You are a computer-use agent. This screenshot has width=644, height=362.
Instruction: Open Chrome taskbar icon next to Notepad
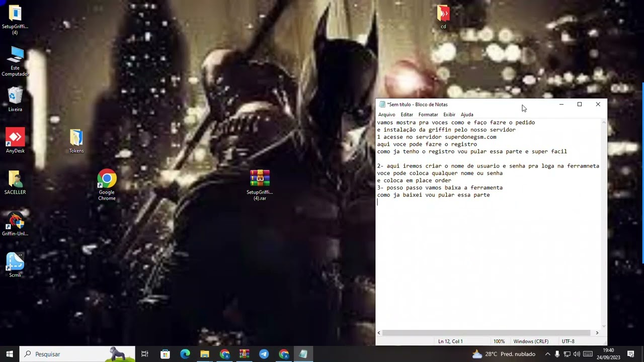click(284, 354)
